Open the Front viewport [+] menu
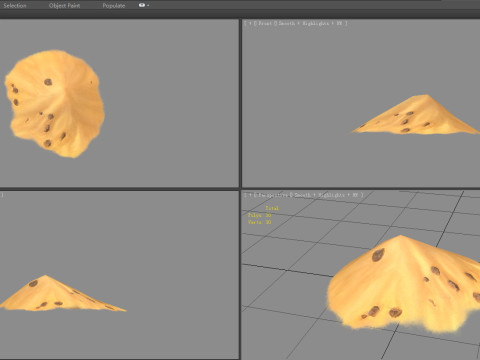Screen dimensions: 480x360 click(250, 23)
